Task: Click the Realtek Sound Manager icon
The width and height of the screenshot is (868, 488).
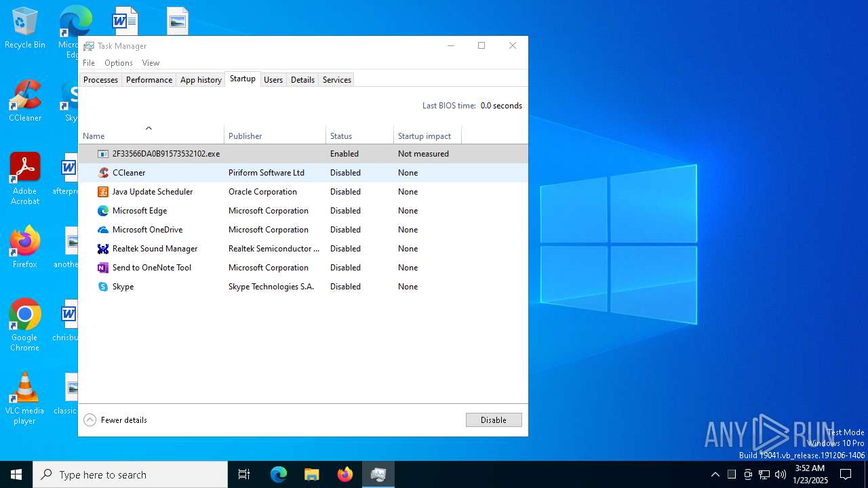Action: [x=103, y=249]
